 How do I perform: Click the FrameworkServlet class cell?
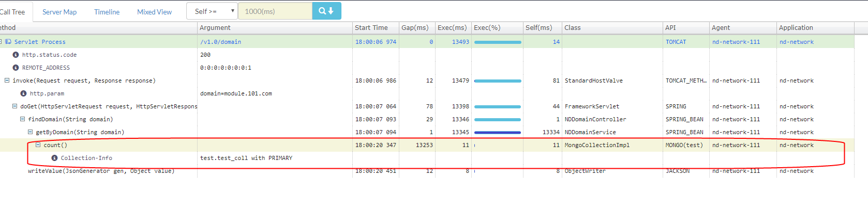point(592,106)
